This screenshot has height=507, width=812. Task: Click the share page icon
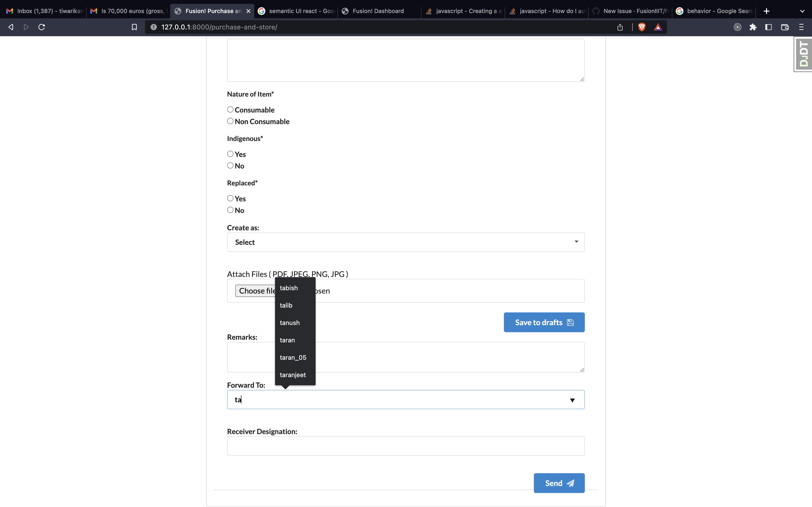[x=620, y=27]
